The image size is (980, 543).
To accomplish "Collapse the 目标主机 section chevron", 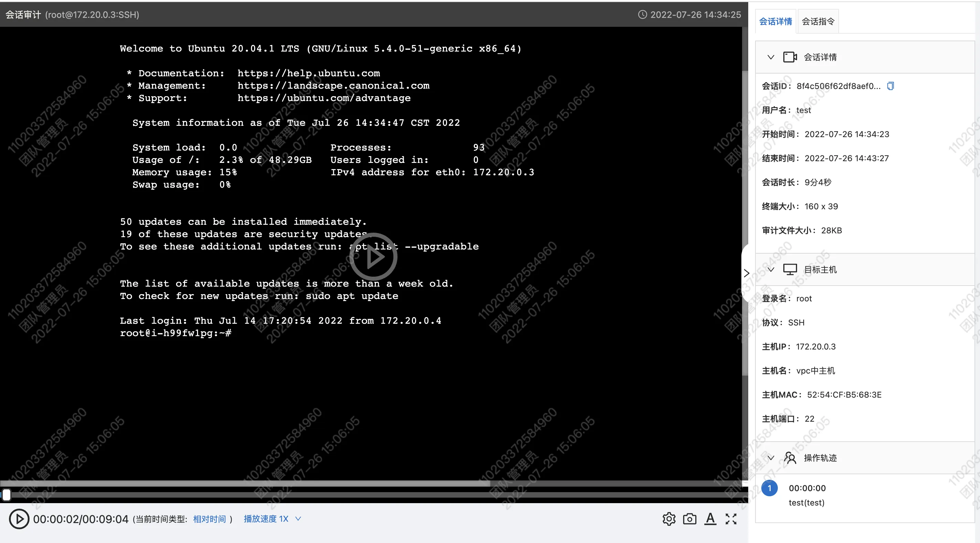I will [771, 269].
